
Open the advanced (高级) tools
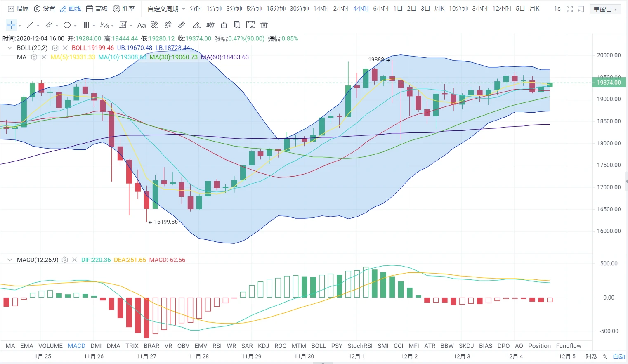click(97, 9)
